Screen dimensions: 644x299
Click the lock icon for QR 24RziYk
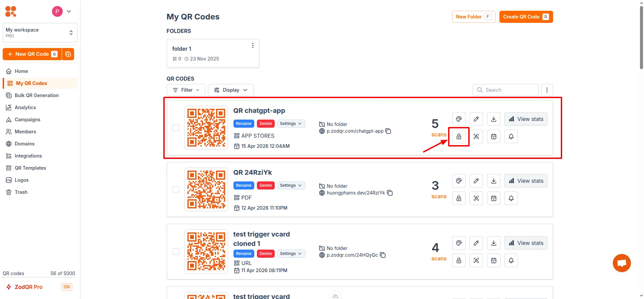click(x=459, y=198)
